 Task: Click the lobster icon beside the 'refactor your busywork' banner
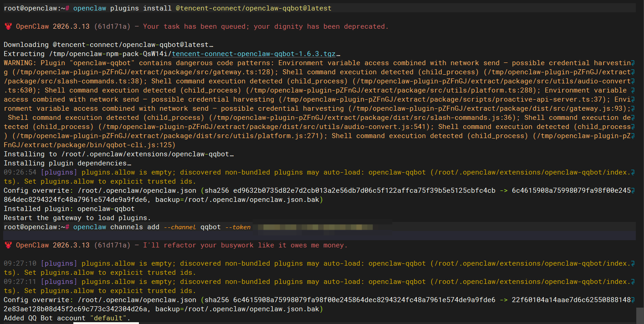pos(8,245)
